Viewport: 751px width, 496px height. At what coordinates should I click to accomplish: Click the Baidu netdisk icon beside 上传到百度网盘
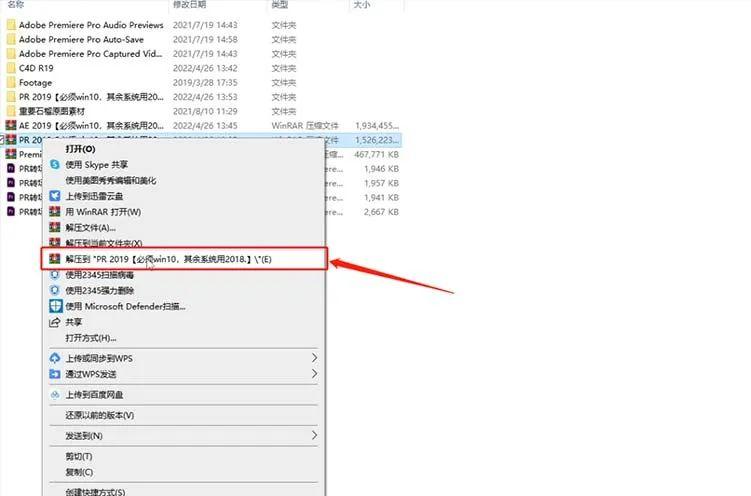click(55, 395)
